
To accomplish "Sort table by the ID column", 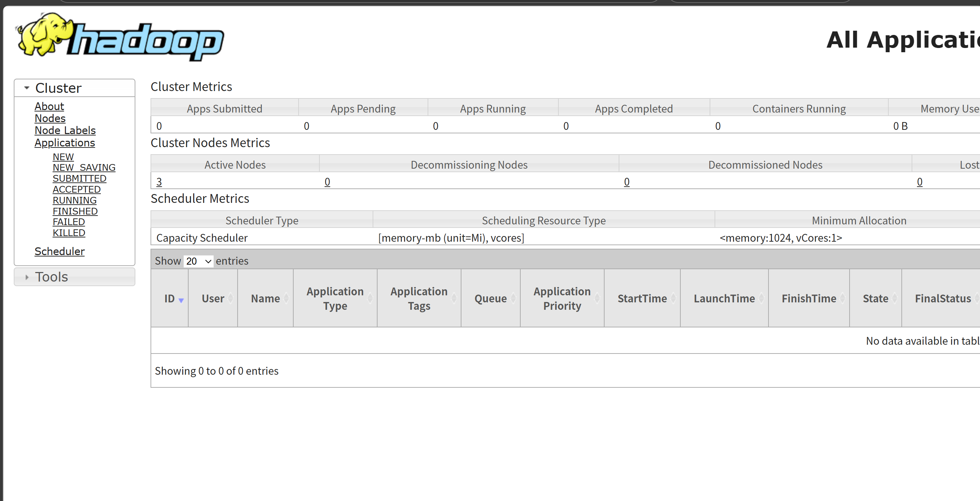I will [x=170, y=298].
